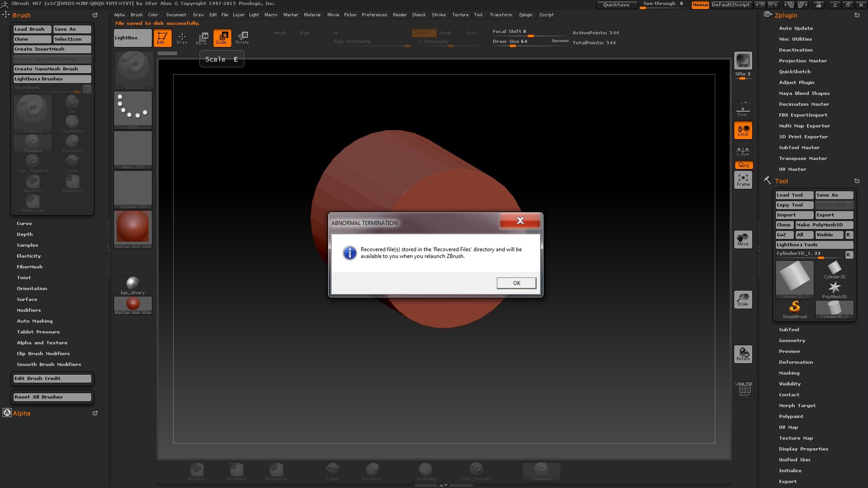
Task: Toggle PolyF line fill display
Action: click(x=745, y=389)
